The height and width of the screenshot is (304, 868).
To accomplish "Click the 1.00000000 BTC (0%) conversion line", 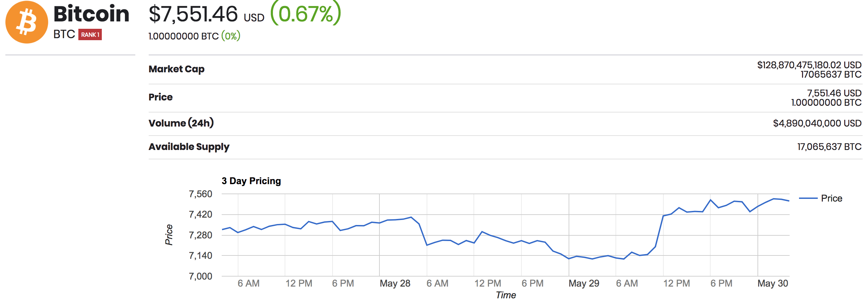I will point(195,36).
